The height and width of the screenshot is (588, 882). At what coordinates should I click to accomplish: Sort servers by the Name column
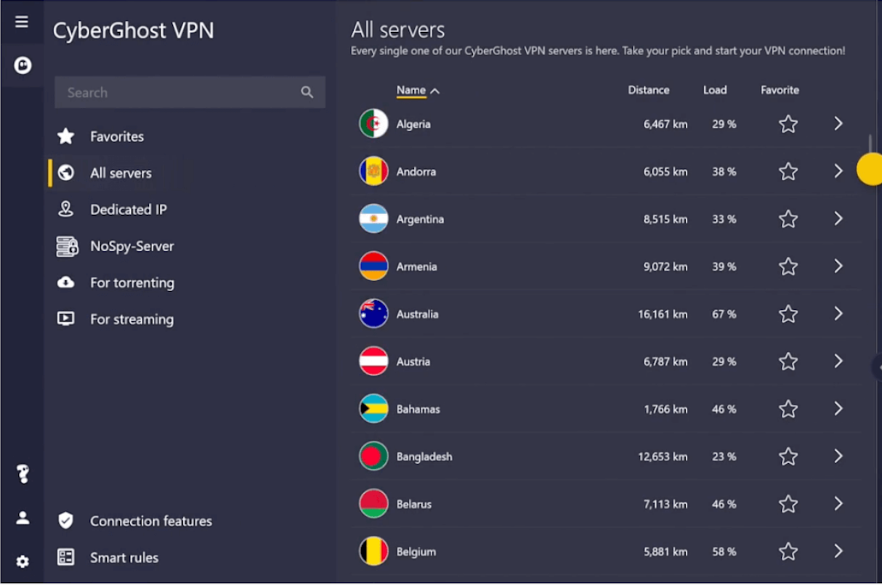pos(411,91)
